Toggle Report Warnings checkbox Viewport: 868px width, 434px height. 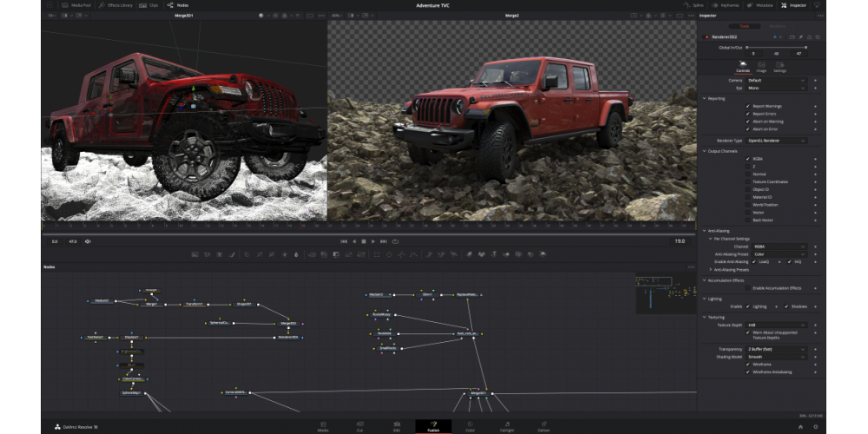pos(748,106)
